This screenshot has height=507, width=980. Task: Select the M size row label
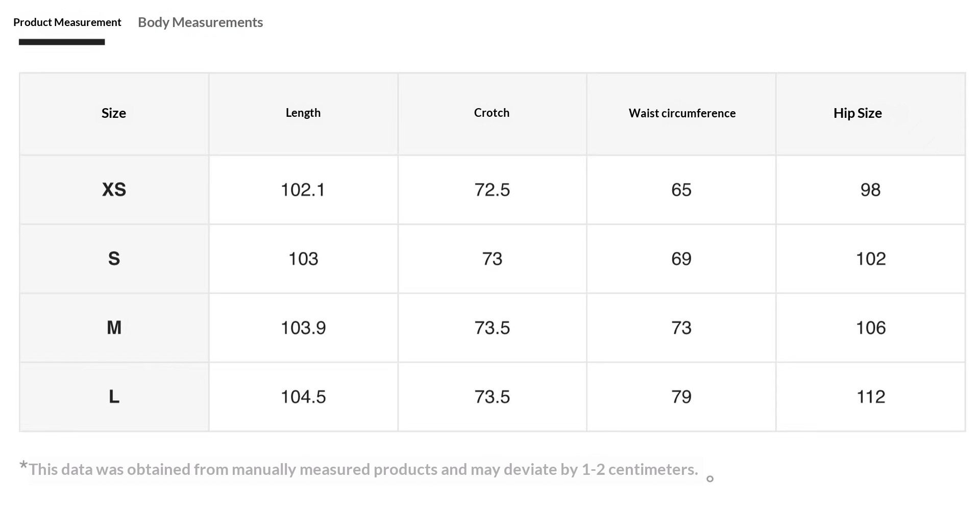point(114,327)
